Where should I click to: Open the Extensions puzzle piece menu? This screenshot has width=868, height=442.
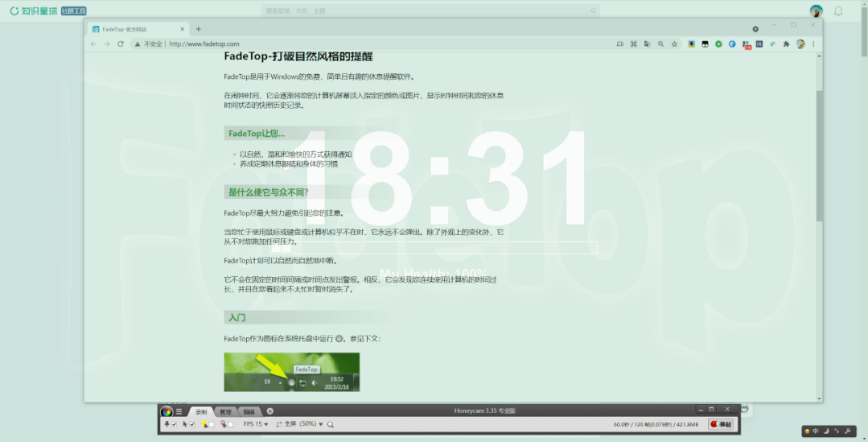[786, 43]
